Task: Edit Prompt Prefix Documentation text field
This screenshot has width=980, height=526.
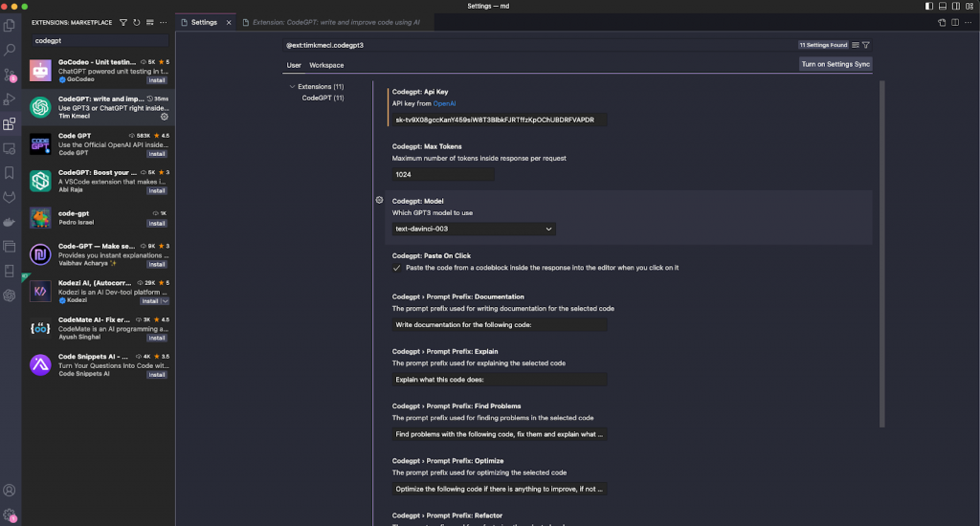Action: 500,325
